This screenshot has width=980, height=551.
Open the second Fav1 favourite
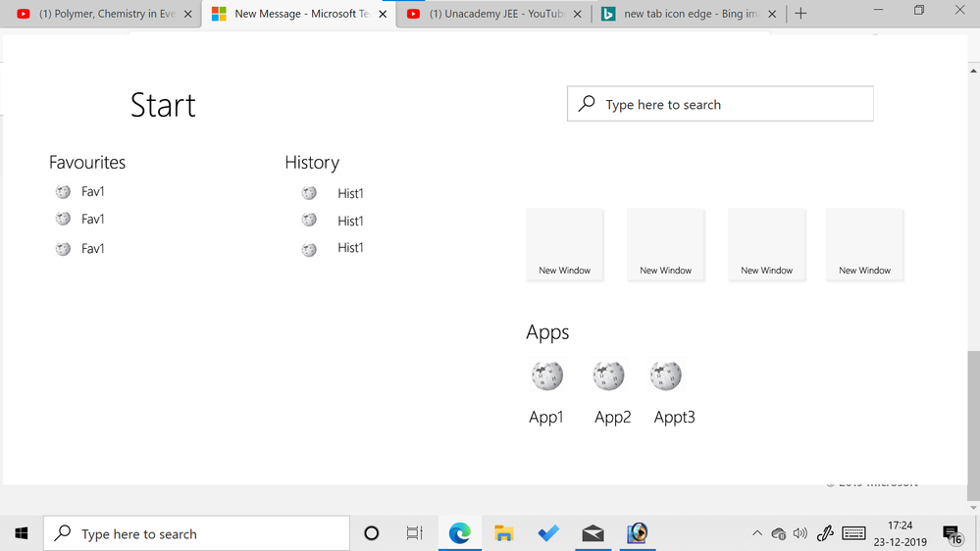coord(80,219)
